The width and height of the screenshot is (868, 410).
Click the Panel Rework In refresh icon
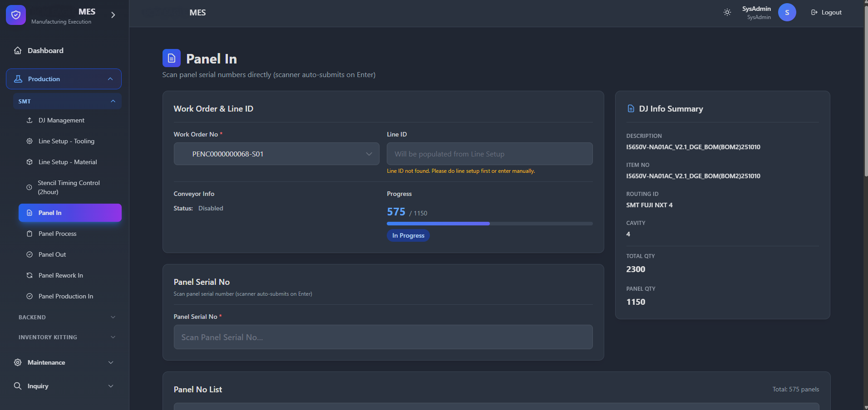pos(30,275)
